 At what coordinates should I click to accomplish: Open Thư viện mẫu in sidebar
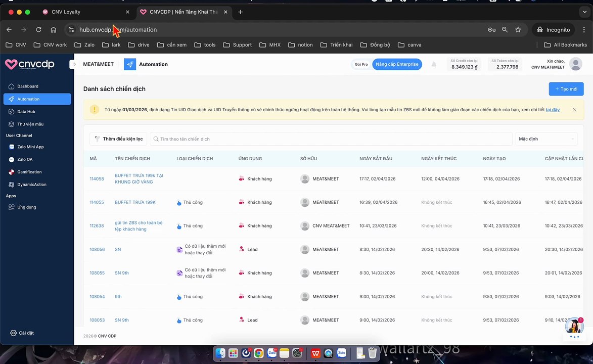(30, 124)
